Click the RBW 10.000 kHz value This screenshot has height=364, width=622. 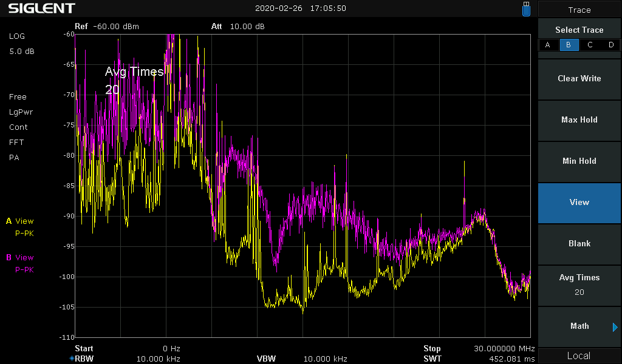[x=159, y=359]
